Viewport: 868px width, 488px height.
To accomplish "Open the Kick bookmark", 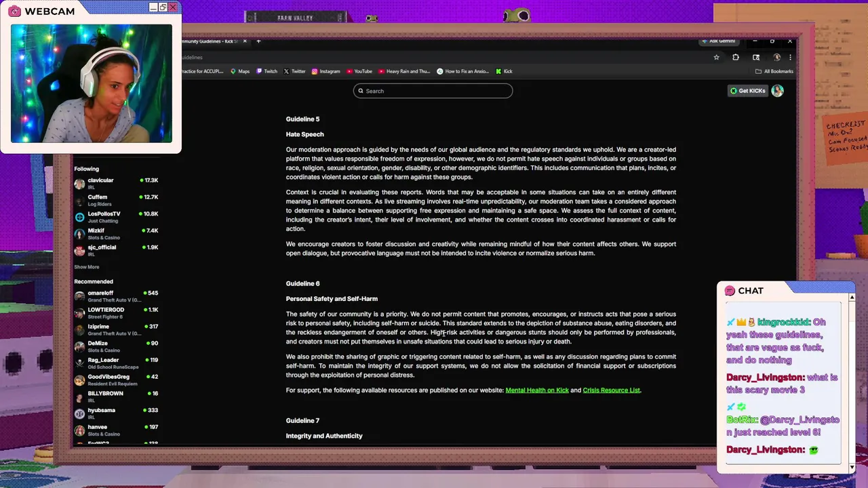I will coord(504,71).
